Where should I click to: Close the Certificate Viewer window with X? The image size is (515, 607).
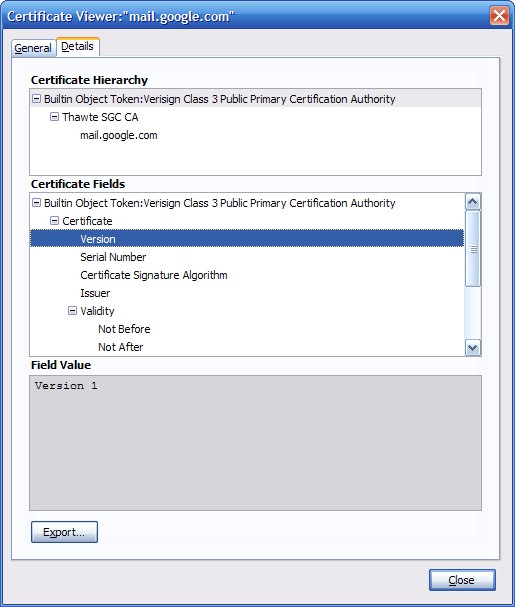pos(499,15)
